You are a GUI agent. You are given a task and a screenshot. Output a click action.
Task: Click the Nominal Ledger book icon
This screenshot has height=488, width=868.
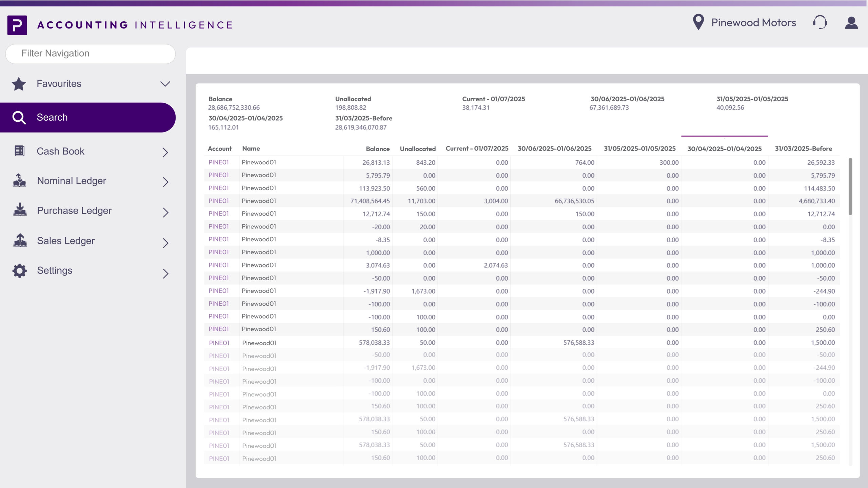point(19,181)
